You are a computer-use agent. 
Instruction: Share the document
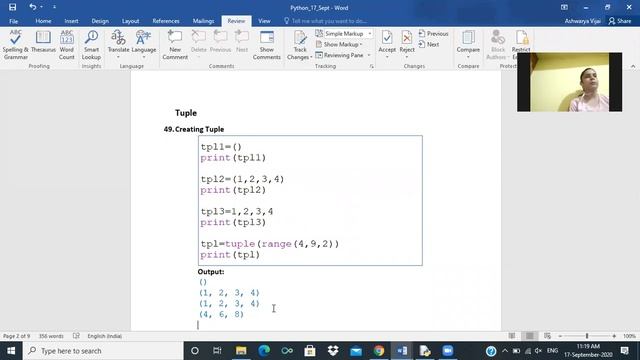click(x=620, y=21)
